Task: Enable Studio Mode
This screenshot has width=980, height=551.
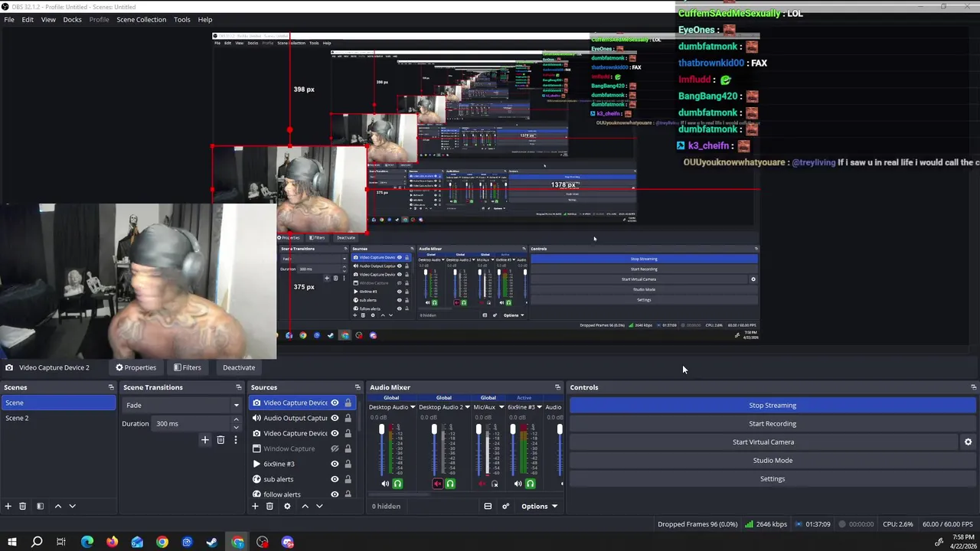Action: (773, 461)
